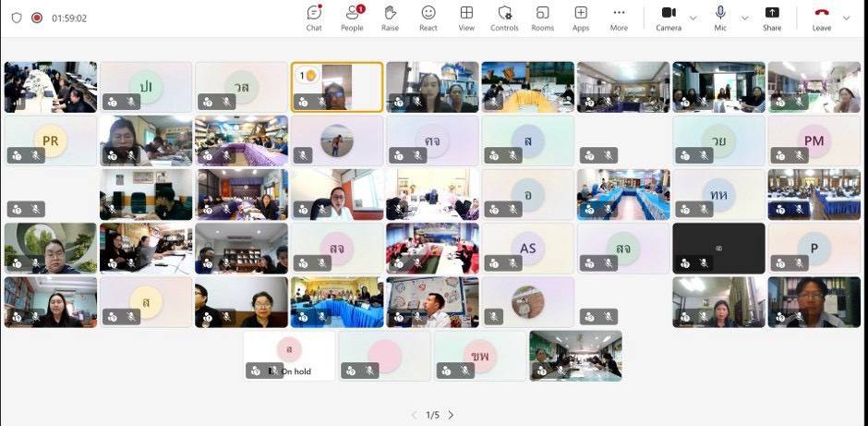This screenshot has width=868, height=426.
Task: Click the page indicator 1/5 text
Action: (432, 415)
